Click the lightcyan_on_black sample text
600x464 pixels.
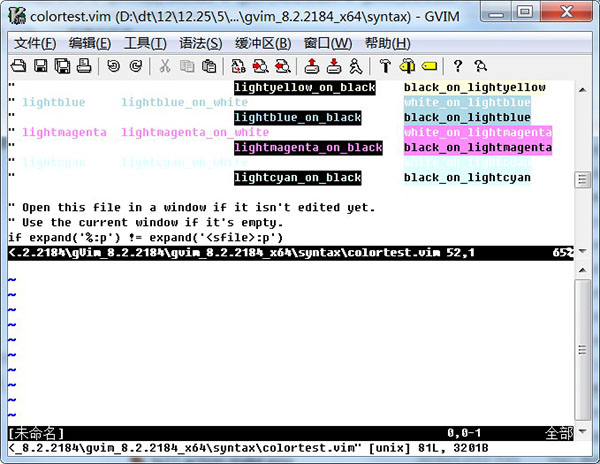(x=298, y=177)
